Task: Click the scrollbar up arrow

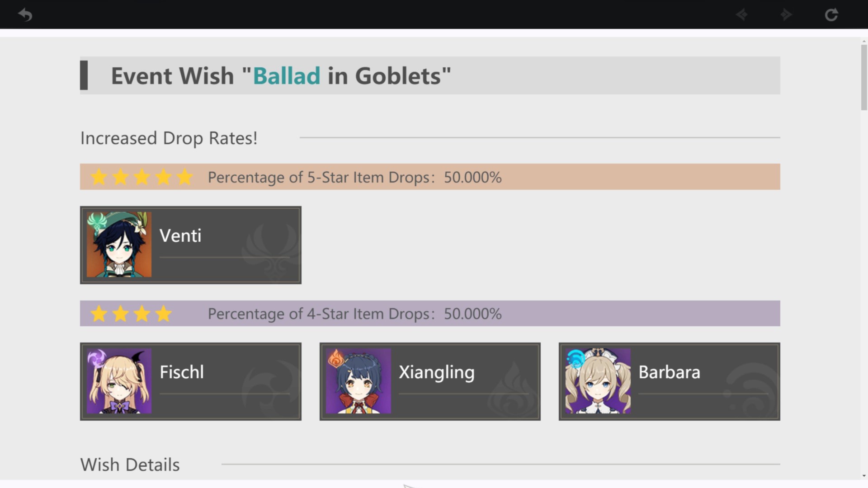Action: 864,42
